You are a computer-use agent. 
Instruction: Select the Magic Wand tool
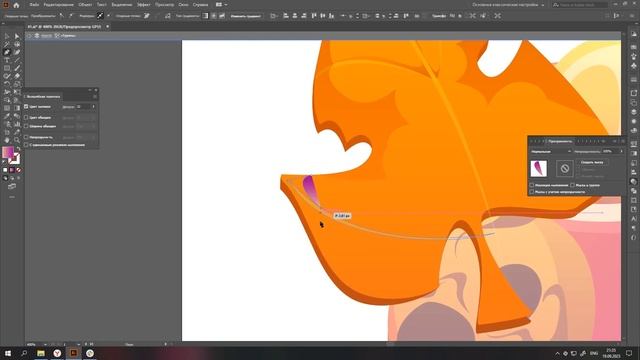tap(7, 44)
